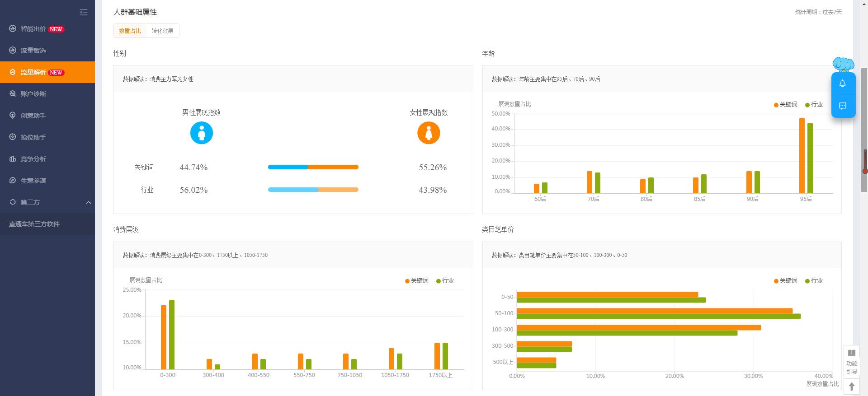
Task: Click the 100-300 category axis label
Action: [x=503, y=330]
